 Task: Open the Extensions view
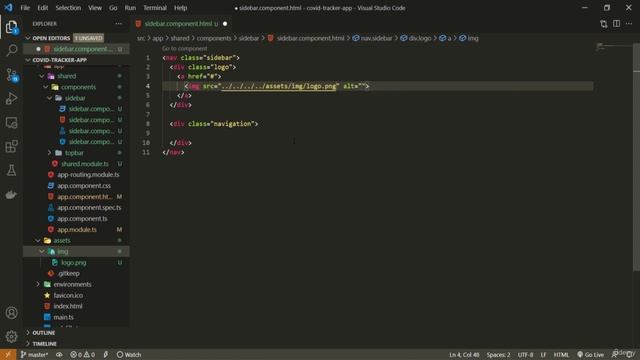[x=11, y=147]
